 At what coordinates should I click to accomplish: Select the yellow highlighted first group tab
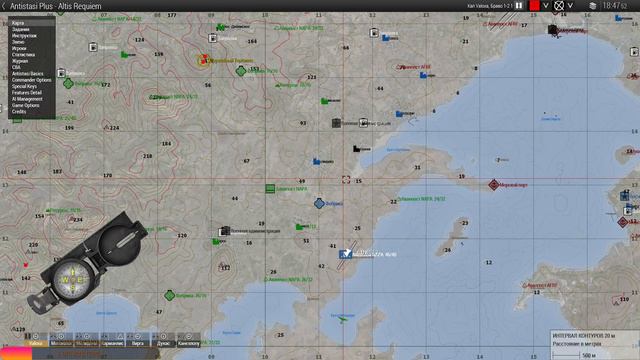point(36,340)
